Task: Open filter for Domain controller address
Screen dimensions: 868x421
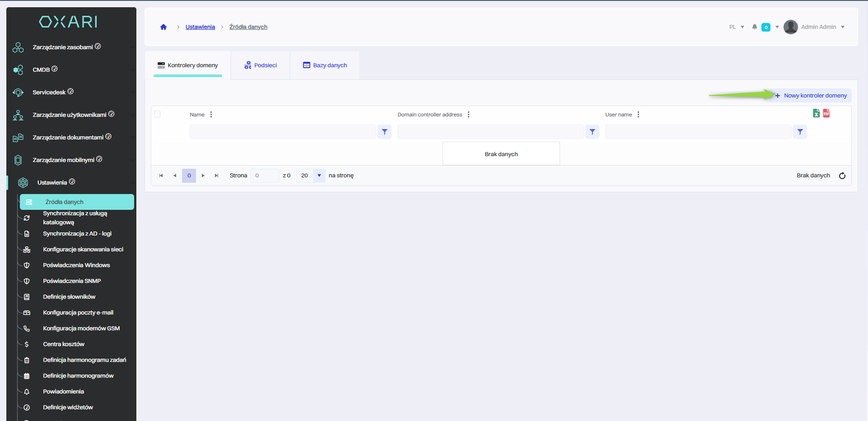Action: [592, 132]
